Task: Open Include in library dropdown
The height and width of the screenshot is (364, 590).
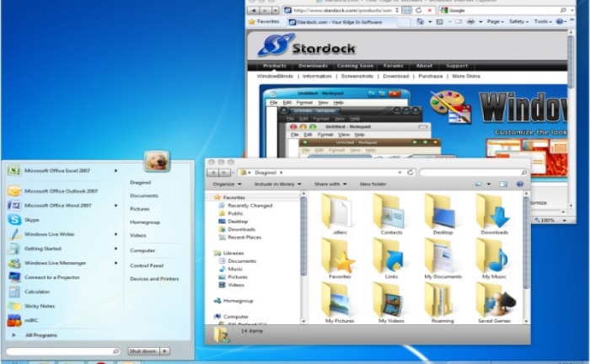Action: click(277, 185)
